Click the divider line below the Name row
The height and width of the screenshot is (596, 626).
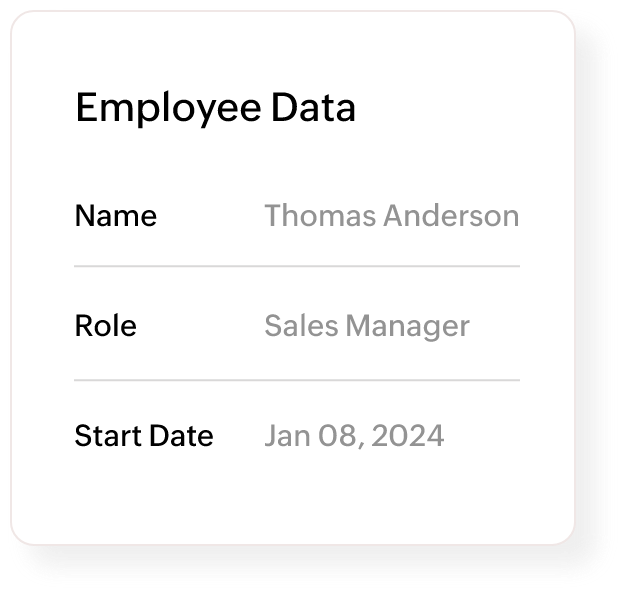pos(297,267)
